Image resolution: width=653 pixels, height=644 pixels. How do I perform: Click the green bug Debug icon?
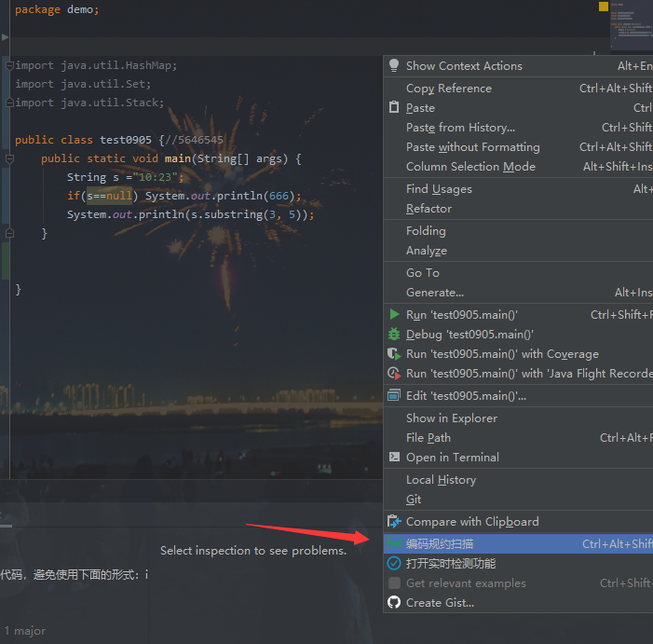pyautogui.click(x=393, y=334)
